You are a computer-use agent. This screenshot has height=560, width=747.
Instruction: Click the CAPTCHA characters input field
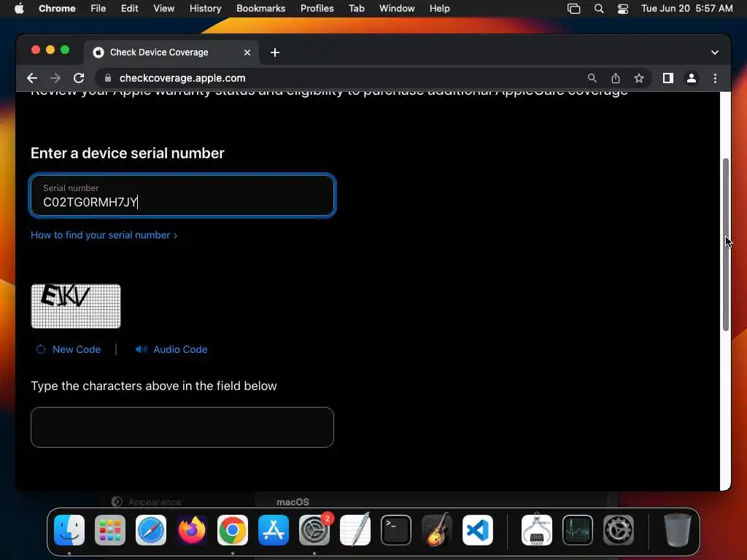[182, 427]
